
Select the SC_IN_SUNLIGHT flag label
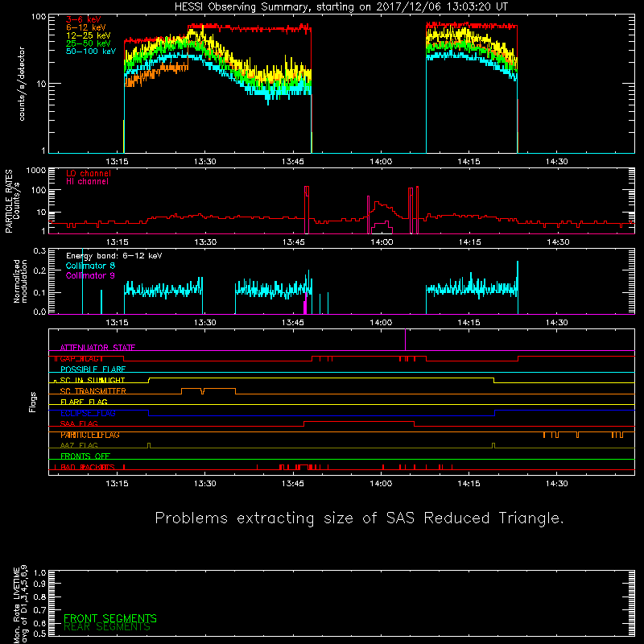coord(93,380)
